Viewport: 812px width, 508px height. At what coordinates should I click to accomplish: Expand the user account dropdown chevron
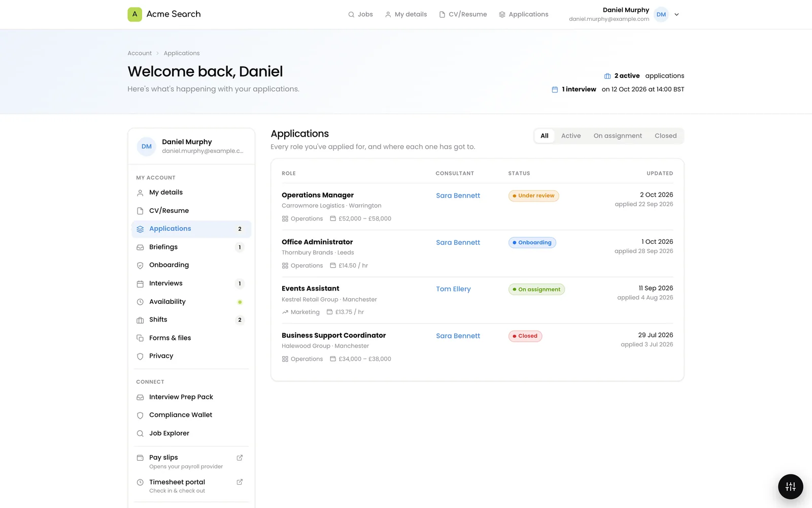676,14
